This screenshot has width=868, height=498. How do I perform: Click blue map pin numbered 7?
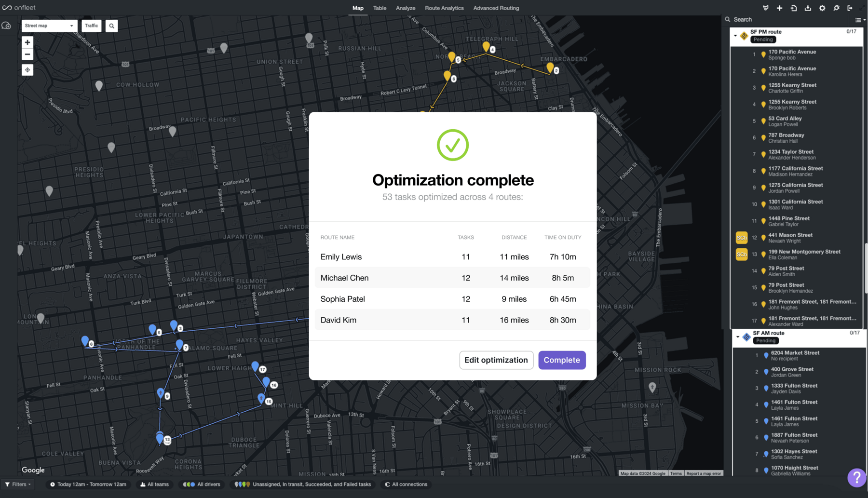pyautogui.click(x=179, y=344)
